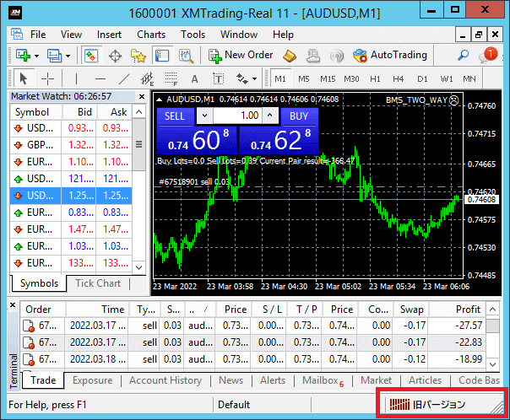Select the Text label tool (A)
Image resolution: width=510 pixels, height=420 pixels.
194,79
